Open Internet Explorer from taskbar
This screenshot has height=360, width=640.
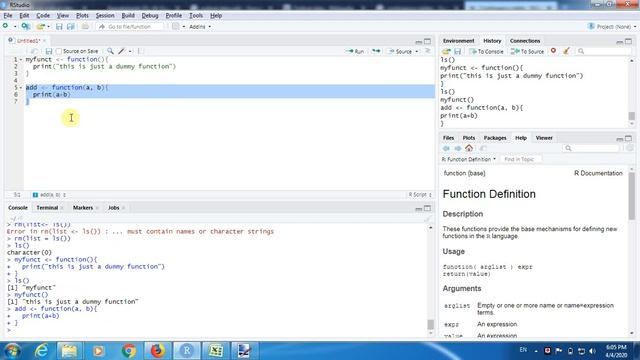pos(42,351)
